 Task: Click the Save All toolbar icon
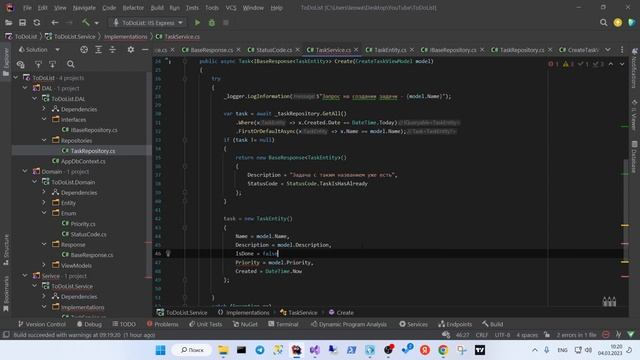22,23
